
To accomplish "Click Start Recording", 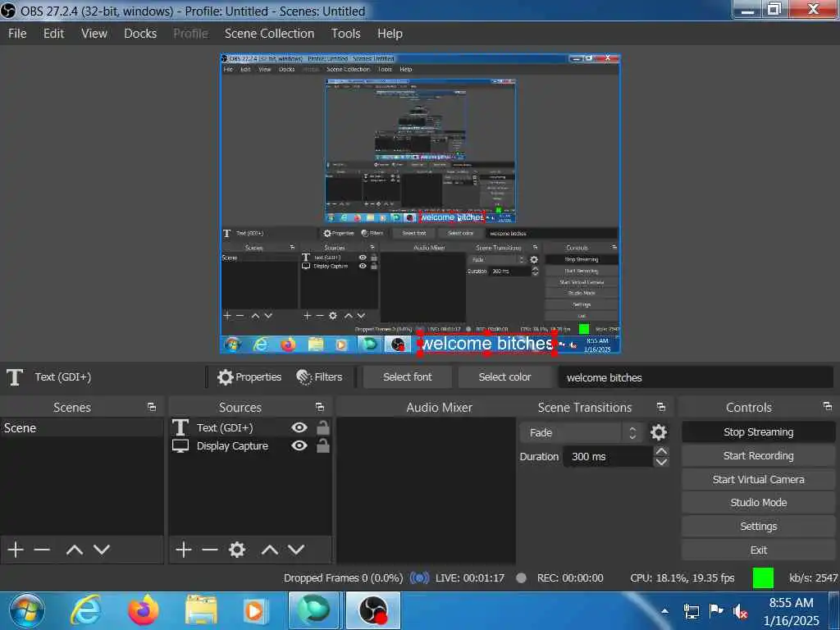I will pos(758,456).
